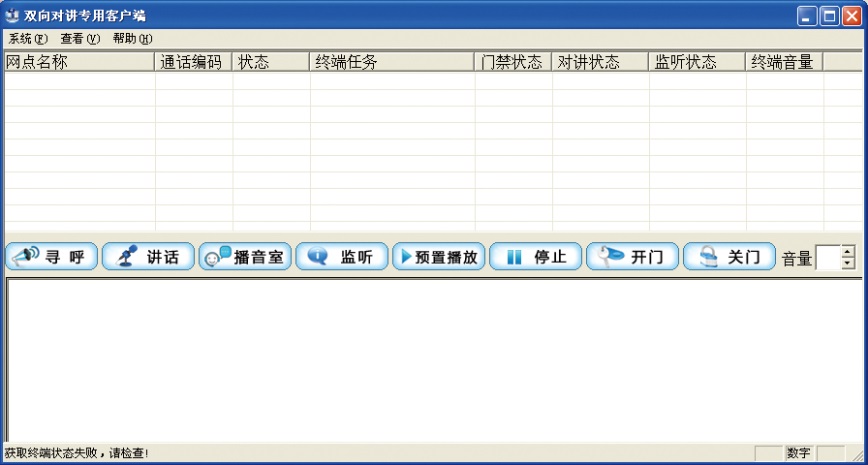
Task: Maximize the 双向对讲专用客户端 window
Action: [x=829, y=16]
